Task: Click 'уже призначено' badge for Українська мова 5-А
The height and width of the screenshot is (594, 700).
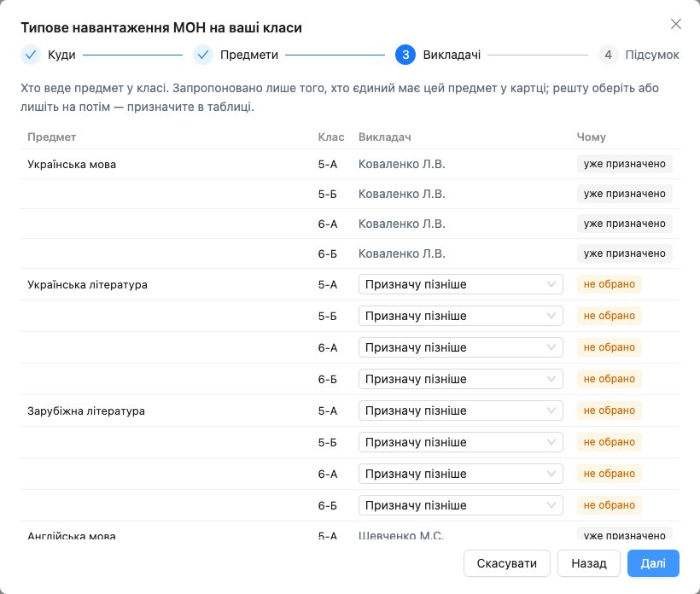Action: click(x=625, y=164)
